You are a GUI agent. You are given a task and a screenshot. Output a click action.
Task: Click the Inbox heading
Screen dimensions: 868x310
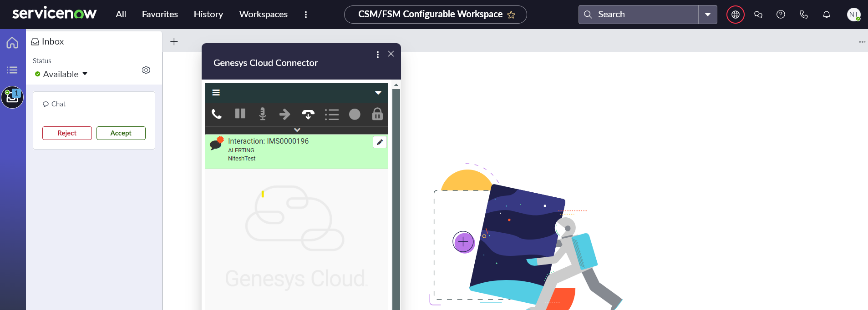click(47, 42)
